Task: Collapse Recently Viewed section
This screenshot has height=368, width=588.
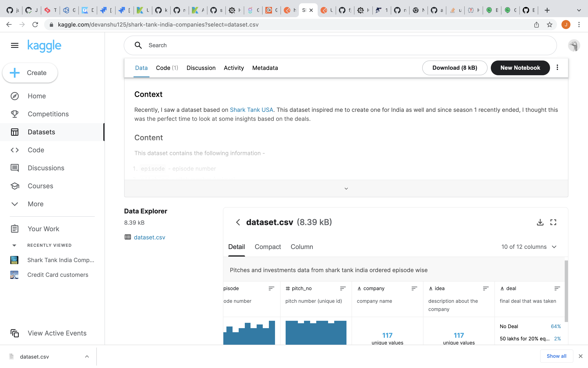Action: click(14, 245)
